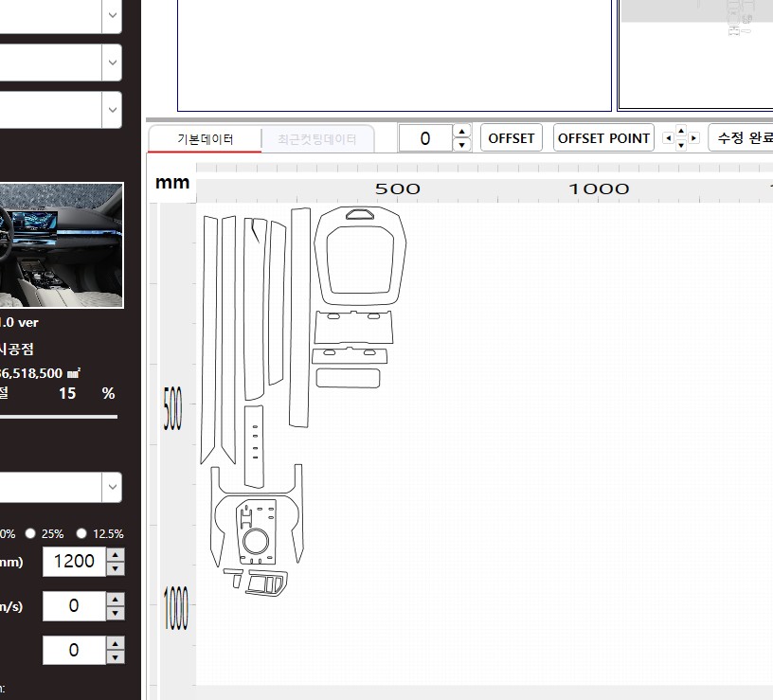Nudge pattern up with up arrow
773x700 pixels.
pos(682,132)
